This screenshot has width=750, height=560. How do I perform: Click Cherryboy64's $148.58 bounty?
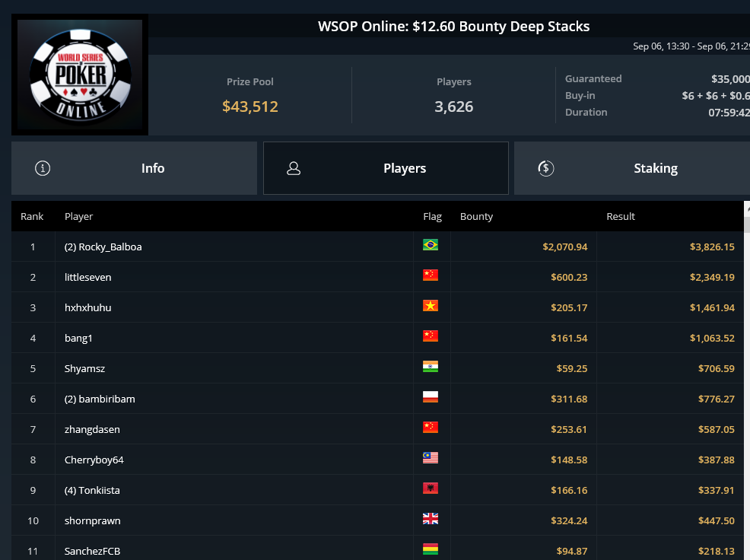[x=569, y=460]
